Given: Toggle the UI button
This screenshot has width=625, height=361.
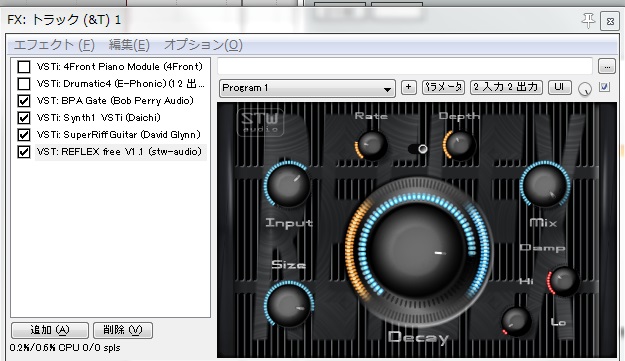Looking at the screenshot, I should coord(560,87).
